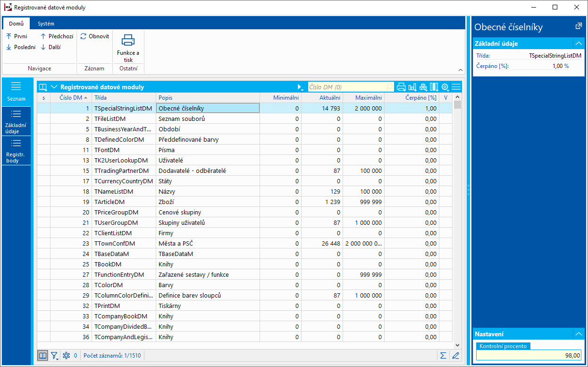The image size is (588, 367).
Task: Click the bar chart icon in list toolbar
Action: [x=412, y=87]
